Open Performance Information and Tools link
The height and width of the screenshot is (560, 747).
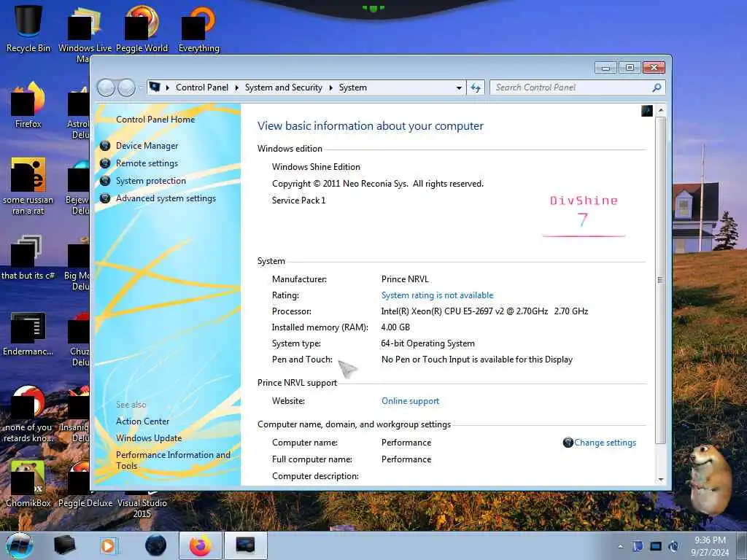(173, 460)
